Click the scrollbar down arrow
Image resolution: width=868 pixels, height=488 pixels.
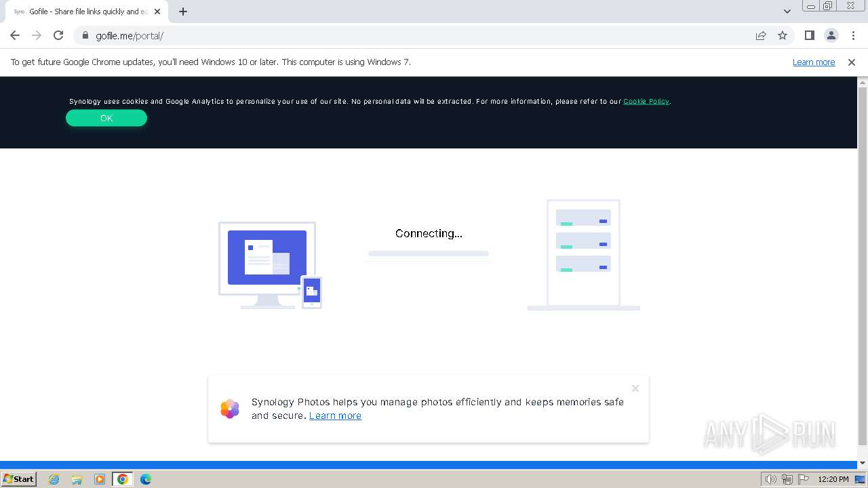[x=863, y=464]
